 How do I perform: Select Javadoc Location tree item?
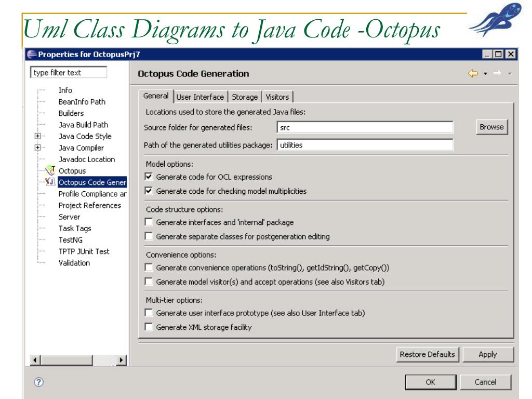pos(87,159)
